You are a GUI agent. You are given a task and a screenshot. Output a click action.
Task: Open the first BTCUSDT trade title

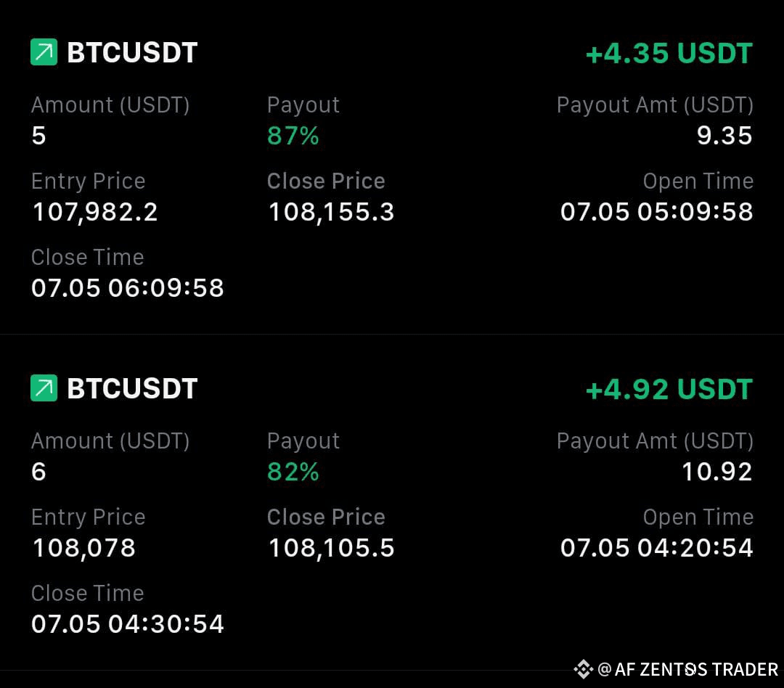132,53
